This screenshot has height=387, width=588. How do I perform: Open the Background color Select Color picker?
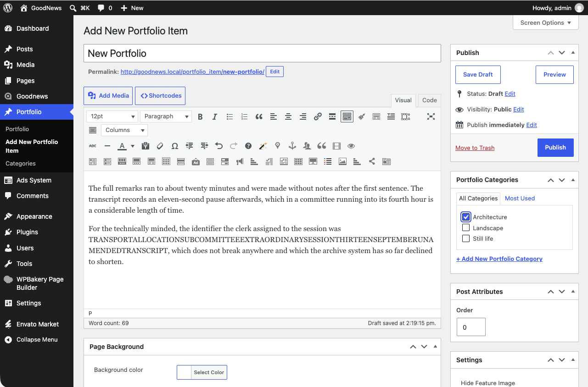click(x=202, y=372)
